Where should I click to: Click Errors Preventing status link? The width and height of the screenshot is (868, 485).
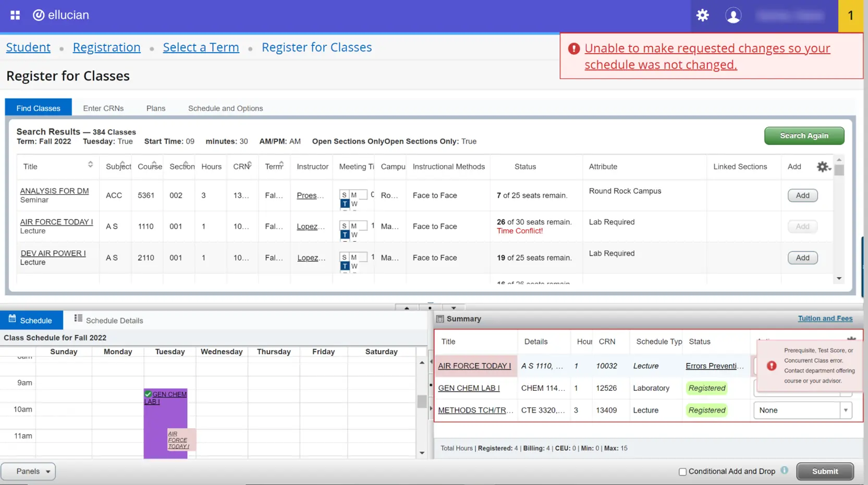[715, 366]
